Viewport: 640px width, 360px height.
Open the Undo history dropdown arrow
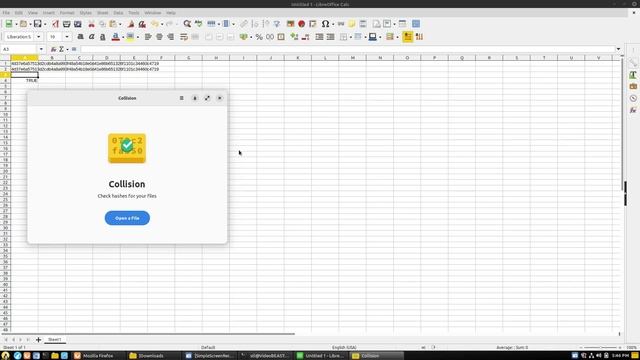point(162,24)
